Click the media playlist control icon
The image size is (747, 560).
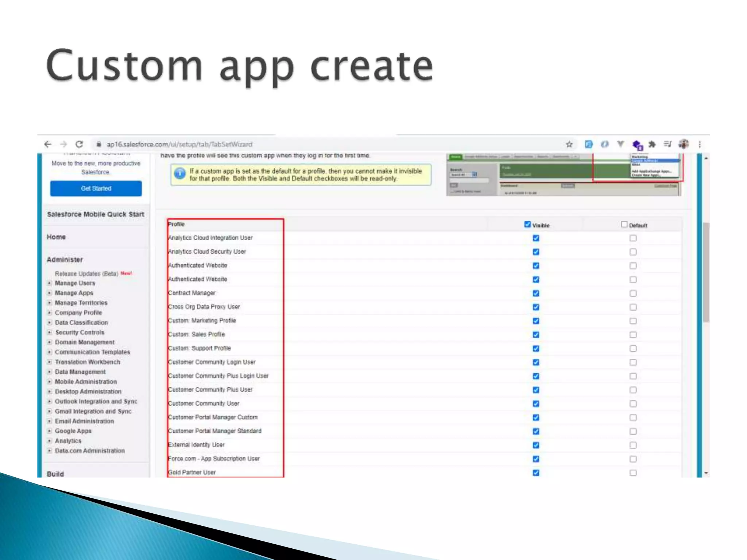tap(667, 144)
